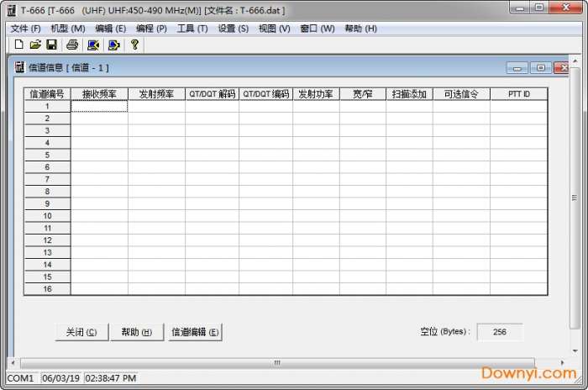Viewport: 588px width, 390px height.
Task: Select channel row number 12
Action: point(47,240)
